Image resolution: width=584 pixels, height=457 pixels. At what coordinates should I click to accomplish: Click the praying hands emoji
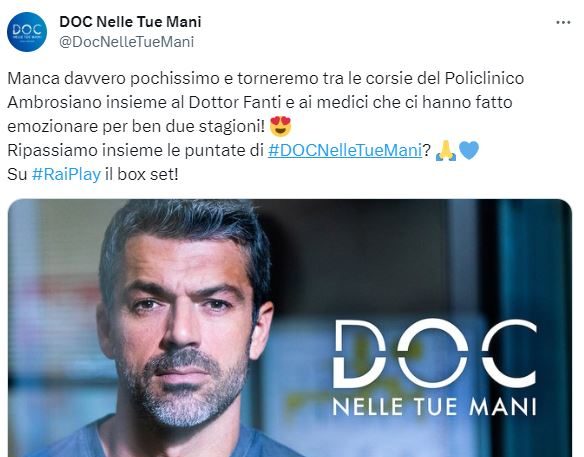446,150
